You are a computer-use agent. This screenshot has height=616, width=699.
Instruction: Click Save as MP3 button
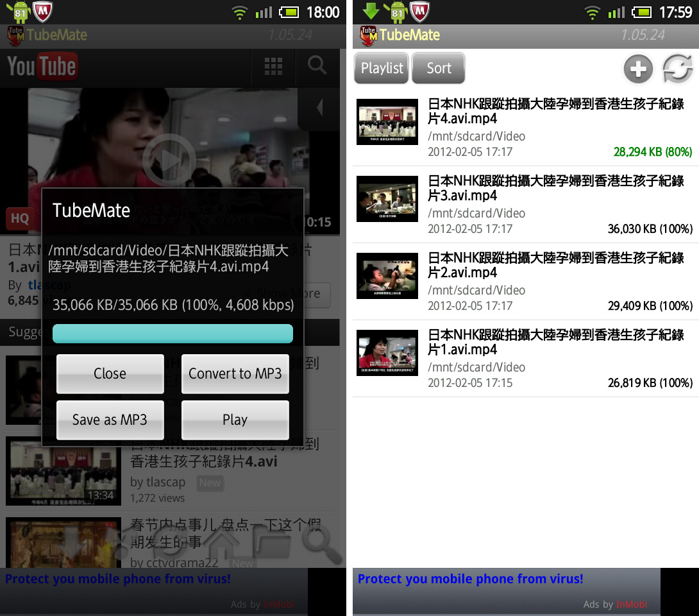[110, 420]
